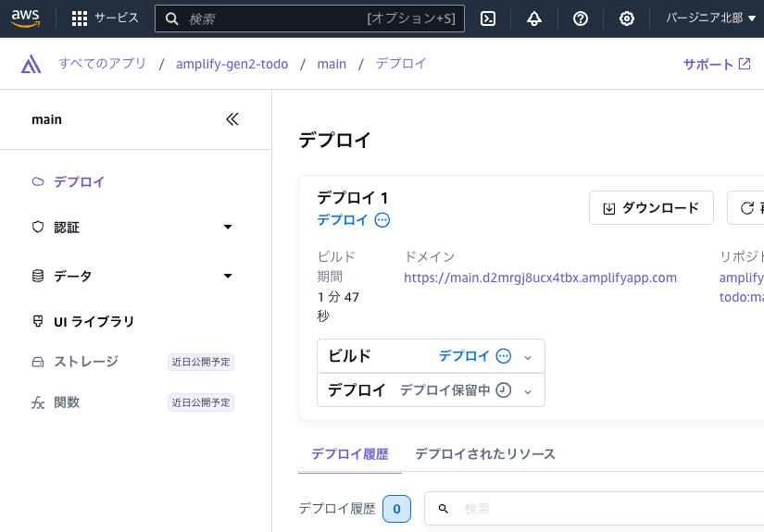Screen dimensions: 764x532
Task: Select ストレージ in the sidebar
Action: click(x=86, y=362)
